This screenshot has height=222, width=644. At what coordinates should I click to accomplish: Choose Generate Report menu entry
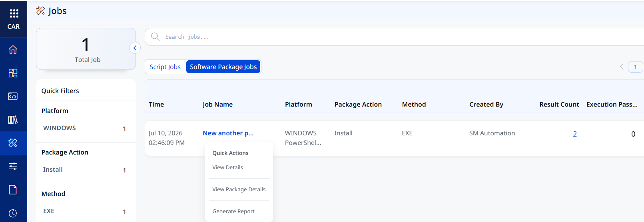tap(233, 211)
